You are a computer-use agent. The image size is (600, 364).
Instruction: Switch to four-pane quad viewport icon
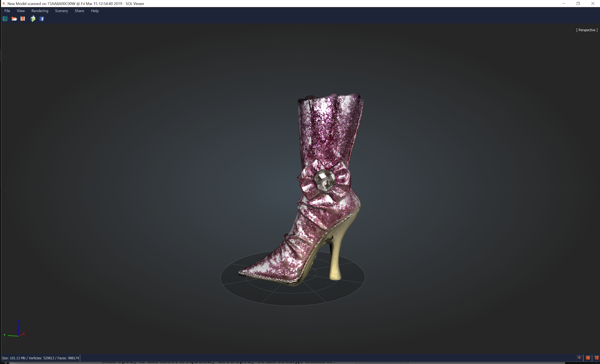596,358
